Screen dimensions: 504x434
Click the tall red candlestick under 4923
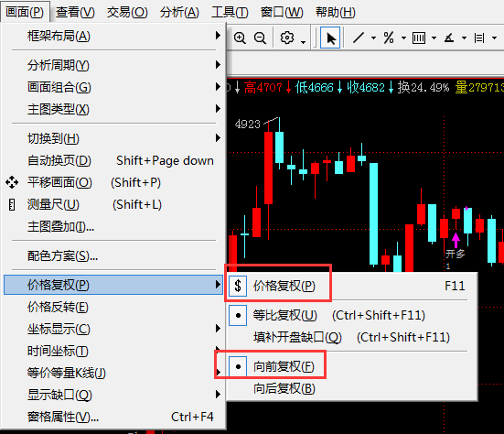tap(268, 168)
